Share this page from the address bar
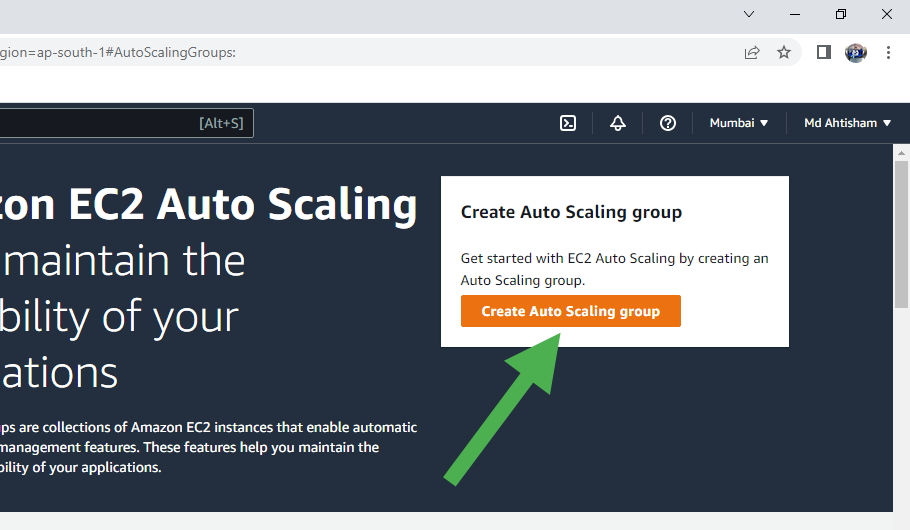The width and height of the screenshot is (910, 530). (752, 52)
